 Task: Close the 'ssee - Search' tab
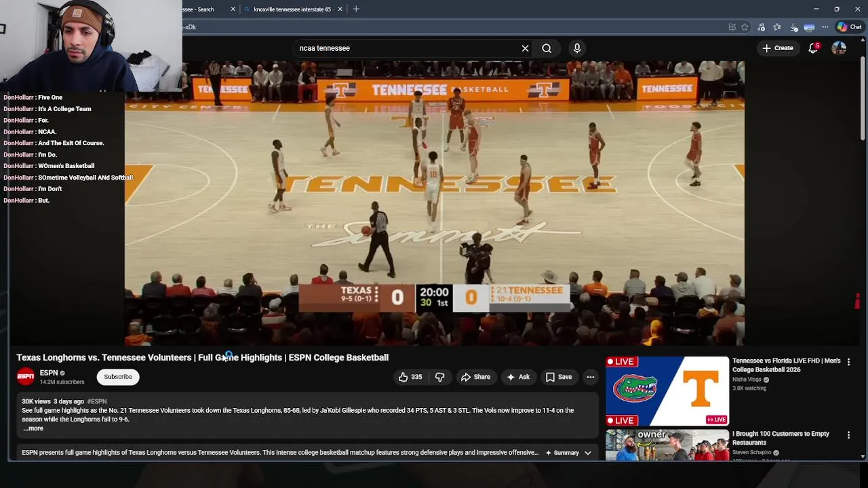233,9
